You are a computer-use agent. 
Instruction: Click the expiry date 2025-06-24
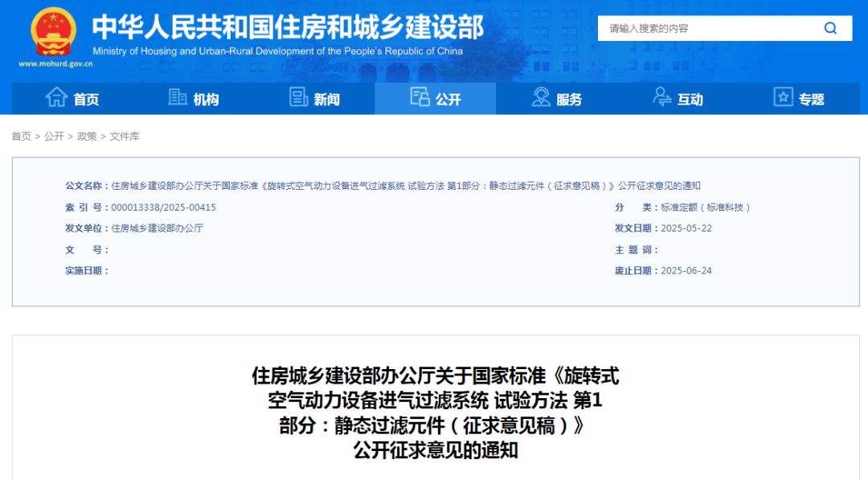[x=686, y=271]
